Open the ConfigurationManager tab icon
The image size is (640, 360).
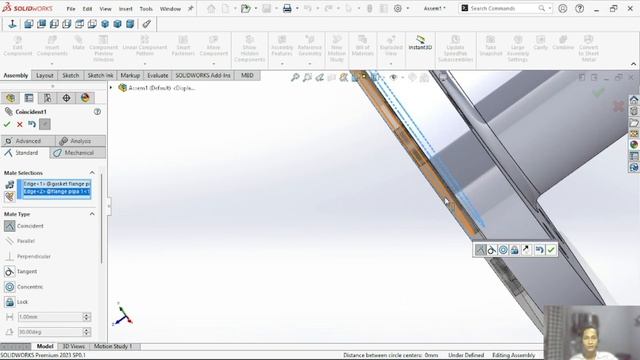point(47,98)
